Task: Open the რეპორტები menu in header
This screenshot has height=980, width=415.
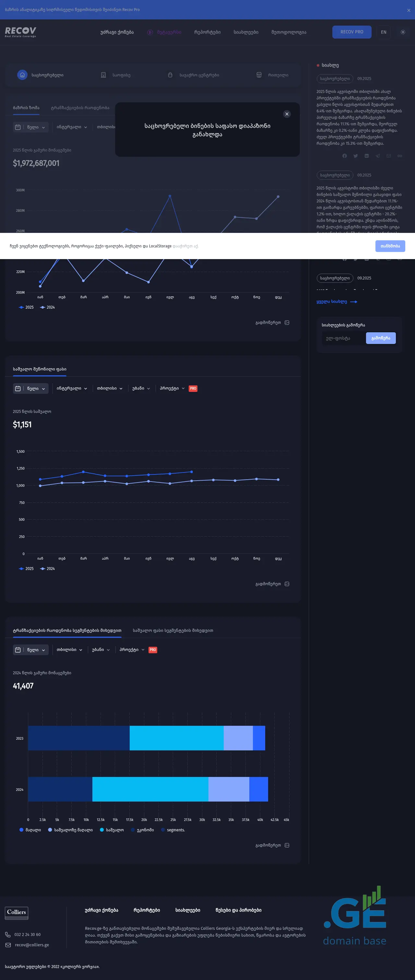Action: click(x=207, y=32)
